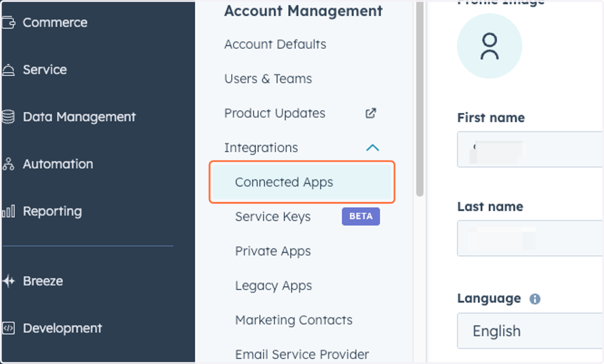Screen dimensions: 604x364
Task: Select Connected Apps under Integrations
Action: pyautogui.click(x=302, y=182)
